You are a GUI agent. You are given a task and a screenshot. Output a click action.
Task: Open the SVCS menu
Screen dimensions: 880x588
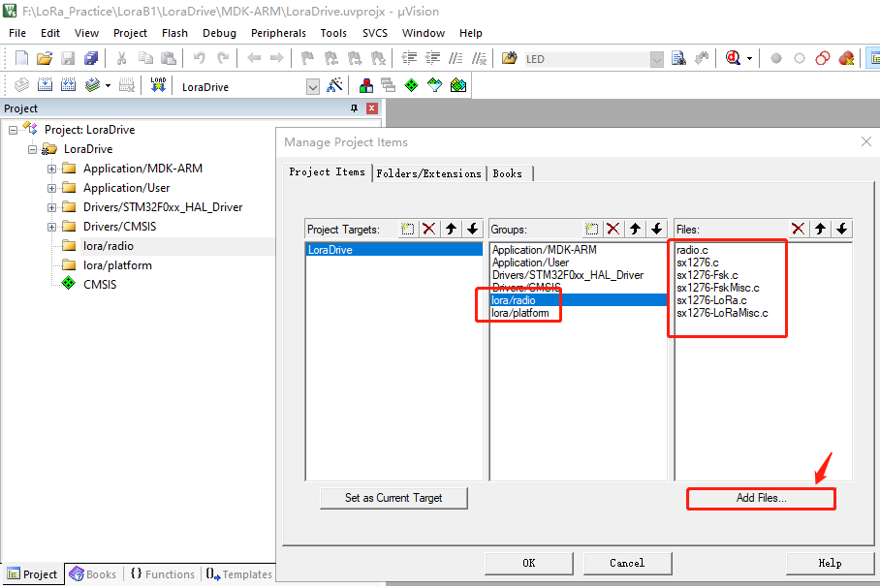(x=375, y=33)
